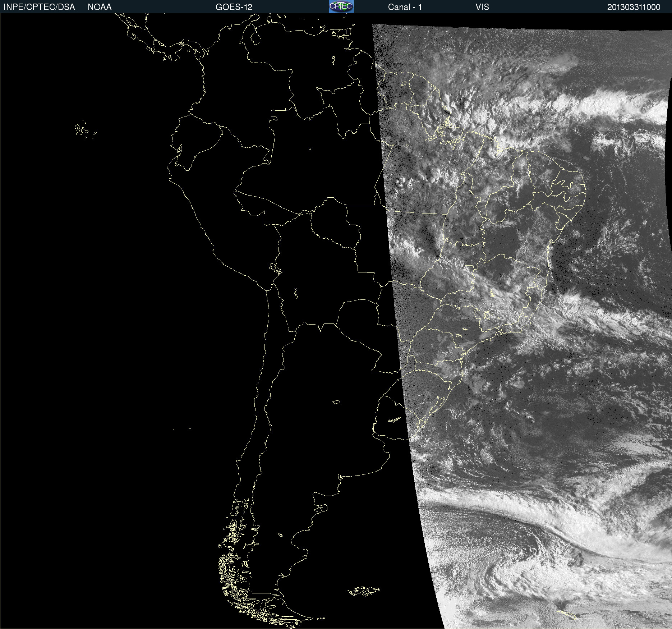Click the NOAA label in the header
The image size is (672, 629).
click(x=100, y=7)
